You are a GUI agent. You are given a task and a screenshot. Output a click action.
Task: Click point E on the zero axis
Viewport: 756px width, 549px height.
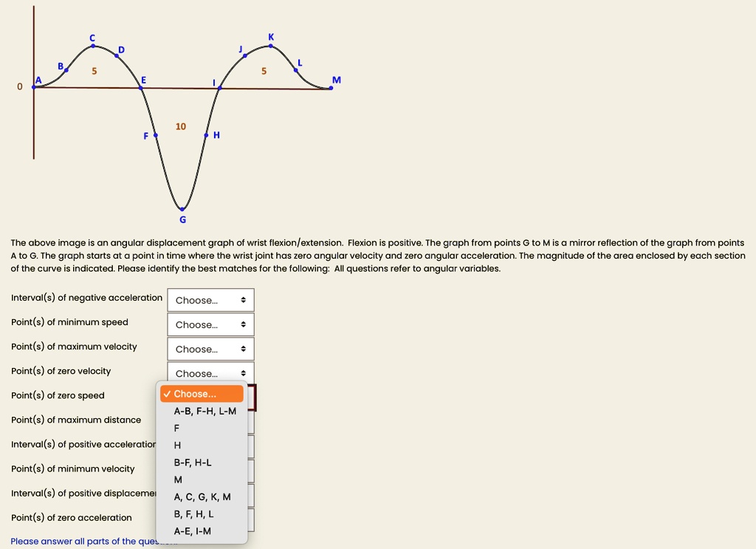pos(141,88)
